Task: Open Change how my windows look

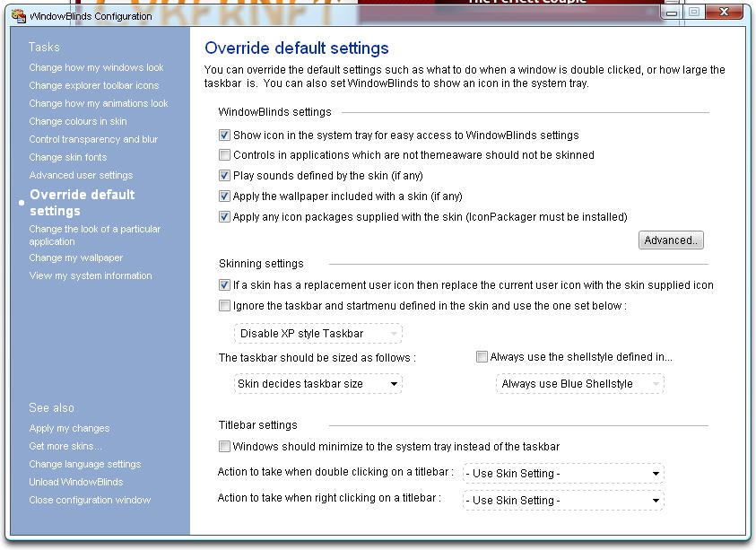Action: coord(96,67)
